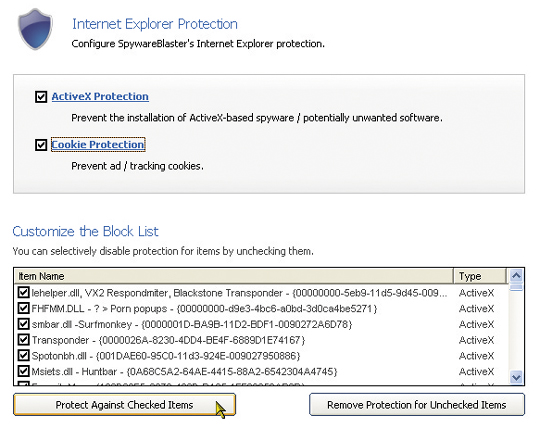The image size is (540, 428).
Task: Click Protect Against Checked Items button
Action: [124, 405]
